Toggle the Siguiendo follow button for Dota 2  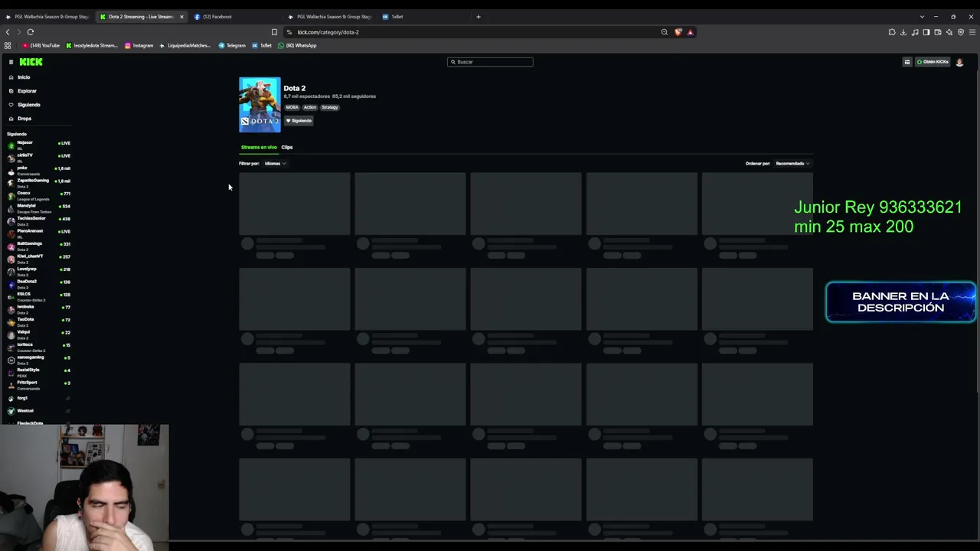[299, 121]
